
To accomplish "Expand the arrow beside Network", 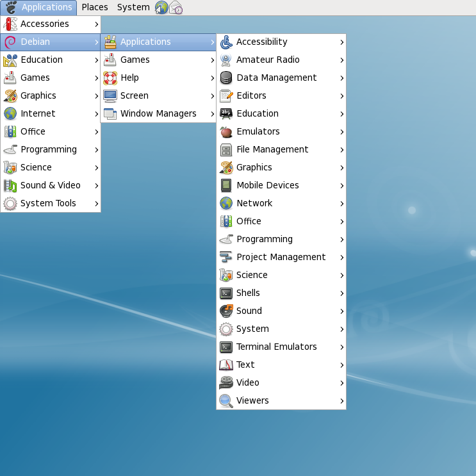I will [x=342, y=203].
